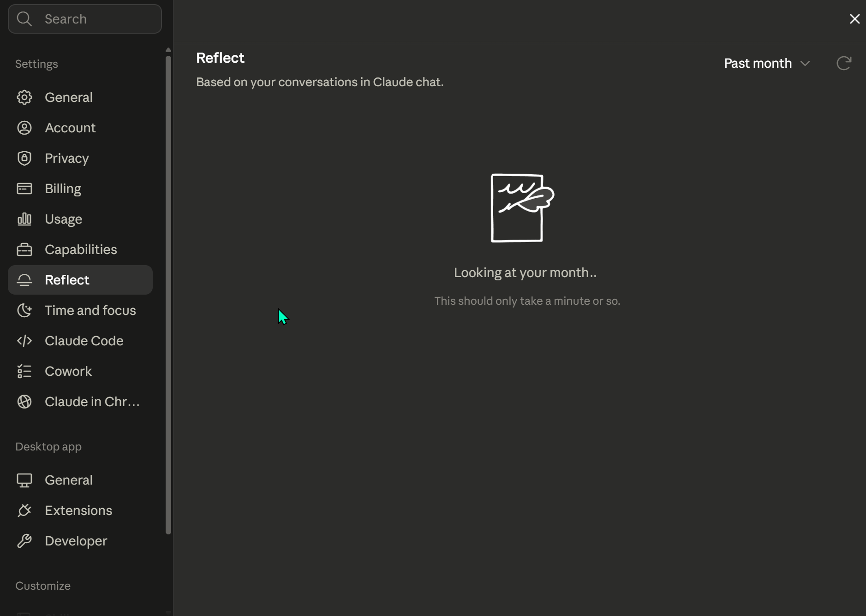This screenshot has width=866, height=616.
Task: Open General under Desktop app section
Action: tap(80, 480)
